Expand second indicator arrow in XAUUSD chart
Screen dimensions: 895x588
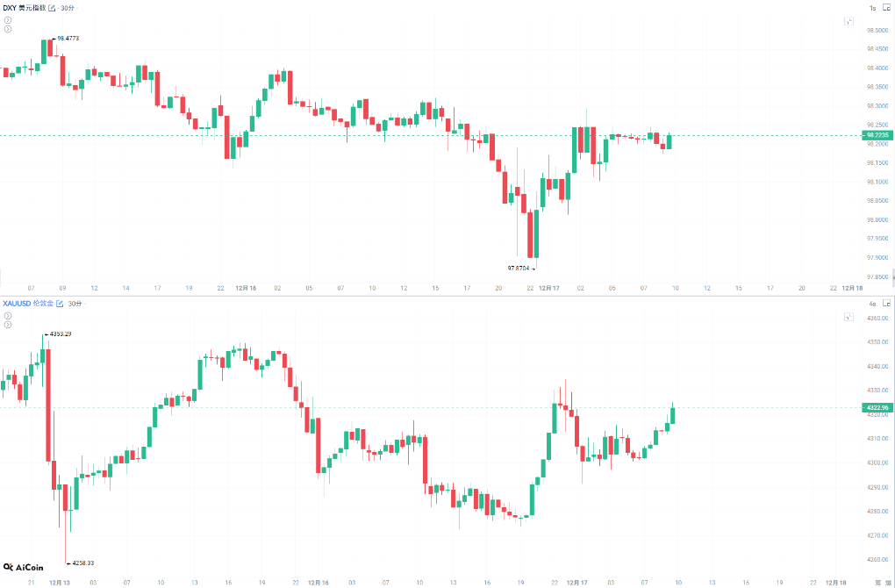tap(8, 325)
